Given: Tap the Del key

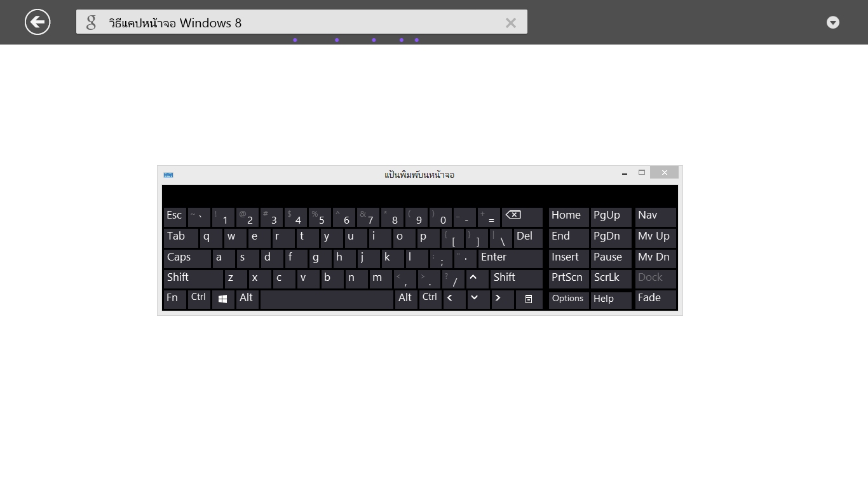Looking at the screenshot, I should 528,238.
